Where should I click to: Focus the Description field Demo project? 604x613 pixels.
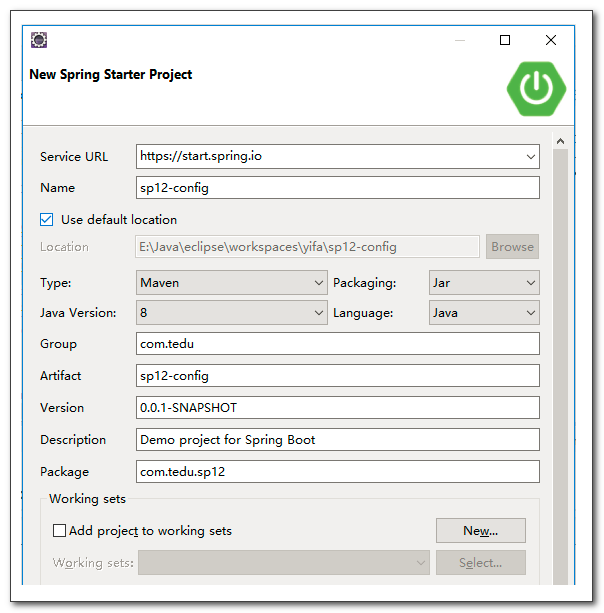[338, 440]
